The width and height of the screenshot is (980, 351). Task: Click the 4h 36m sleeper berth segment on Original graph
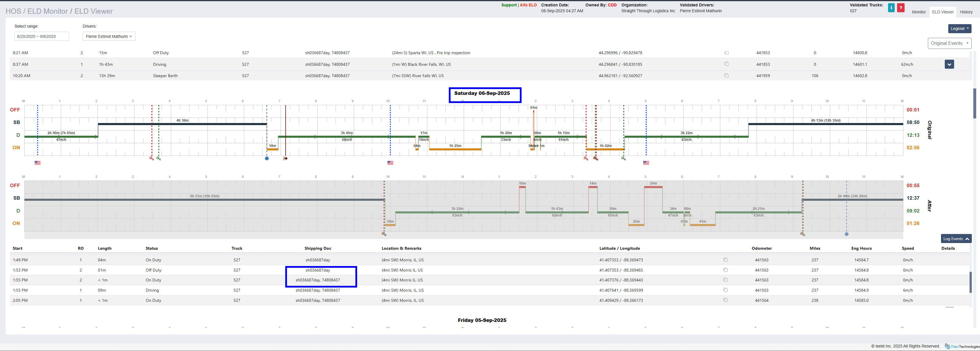pos(182,124)
